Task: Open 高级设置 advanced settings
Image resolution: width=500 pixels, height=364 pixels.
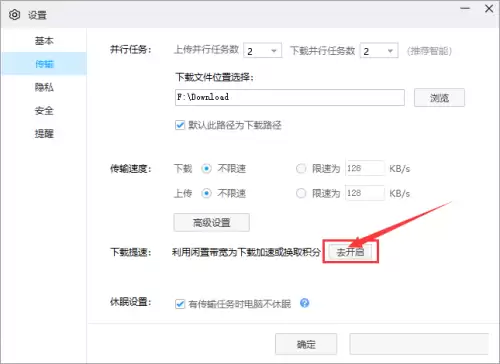Action: pos(212,222)
